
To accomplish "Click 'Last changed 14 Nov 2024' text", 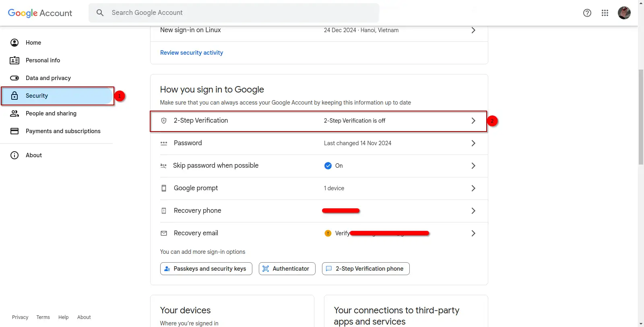I will (357, 143).
